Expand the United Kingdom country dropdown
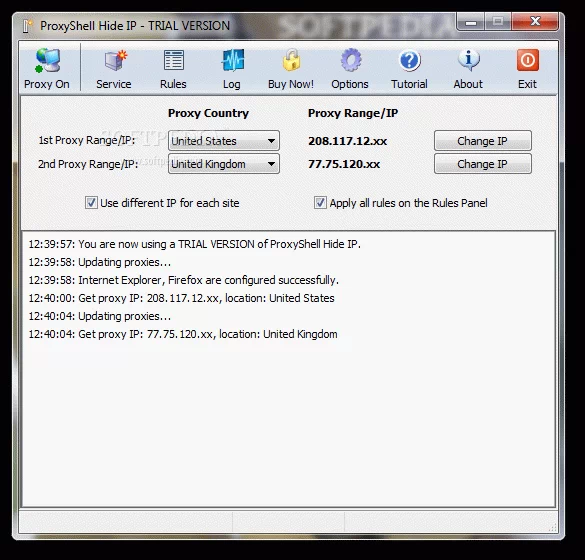The image size is (585, 560). tap(223, 164)
